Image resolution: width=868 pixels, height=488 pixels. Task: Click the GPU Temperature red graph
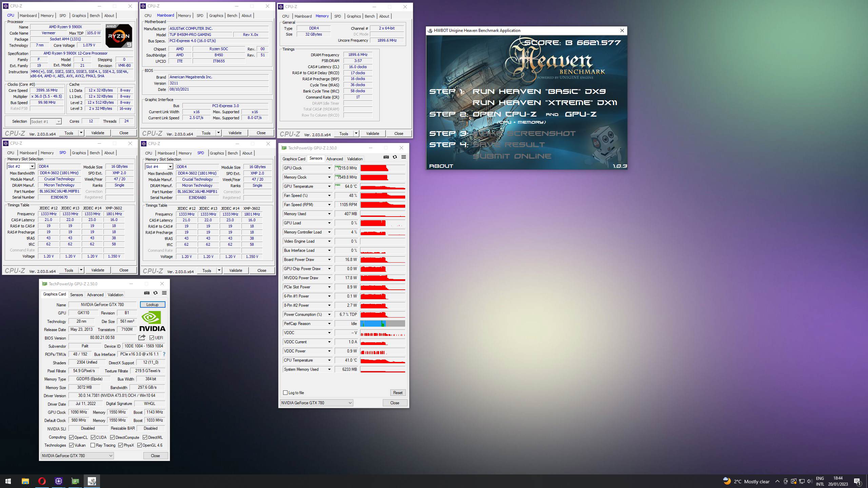[382, 186]
